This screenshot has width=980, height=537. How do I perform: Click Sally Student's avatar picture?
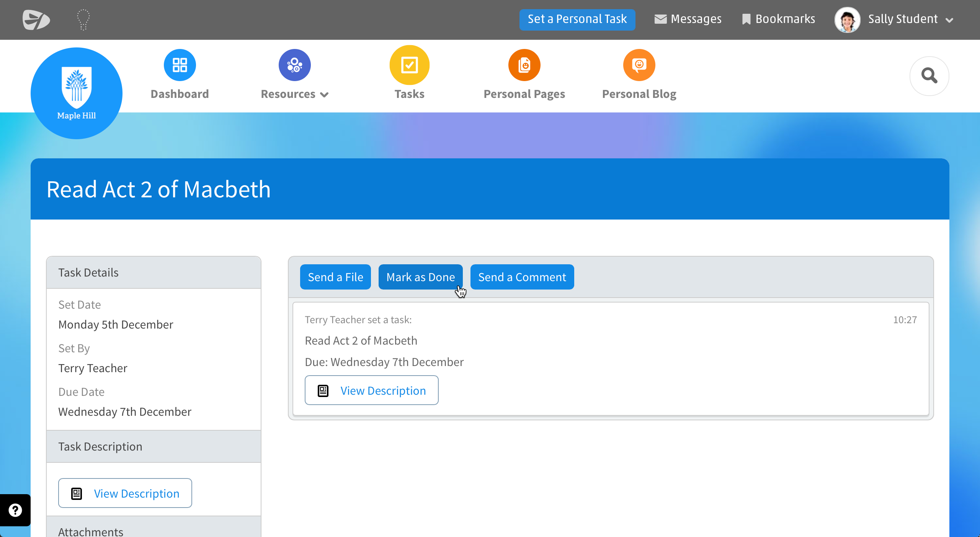pyautogui.click(x=847, y=20)
